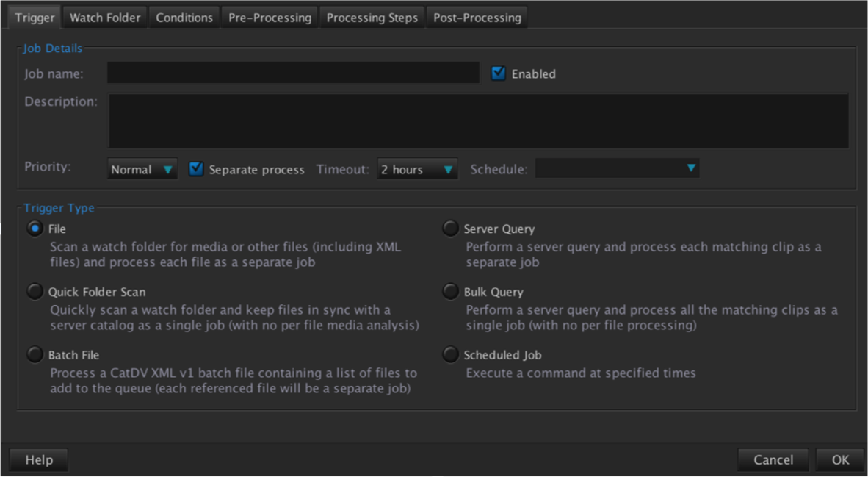Select the Bulk Query radio button

(450, 292)
